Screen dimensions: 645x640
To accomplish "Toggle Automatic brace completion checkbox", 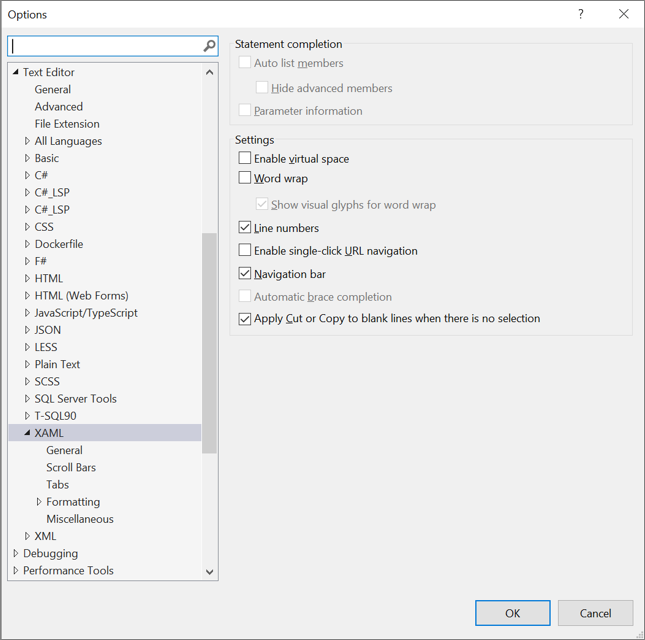I will pyautogui.click(x=245, y=296).
